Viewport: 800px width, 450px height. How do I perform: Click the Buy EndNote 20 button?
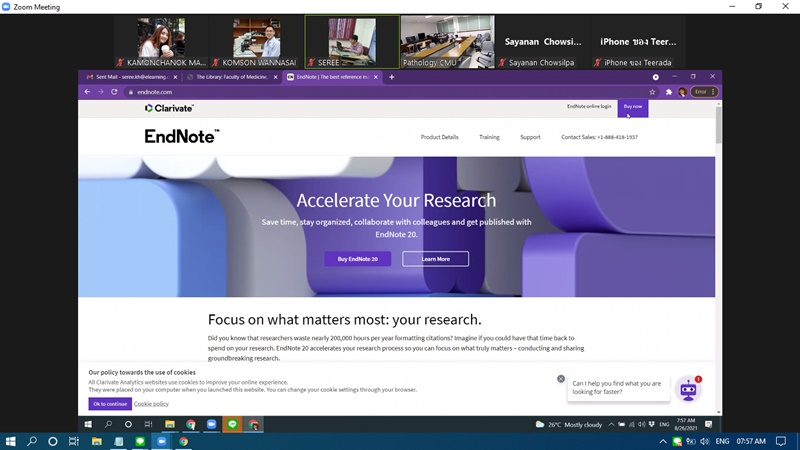(357, 259)
